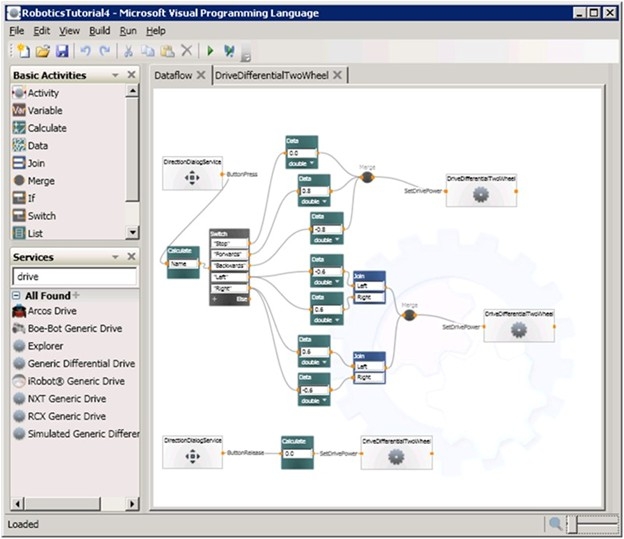Viewport: 624px width, 539px height.
Task: Select the Activity item icon
Action: point(19,93)
